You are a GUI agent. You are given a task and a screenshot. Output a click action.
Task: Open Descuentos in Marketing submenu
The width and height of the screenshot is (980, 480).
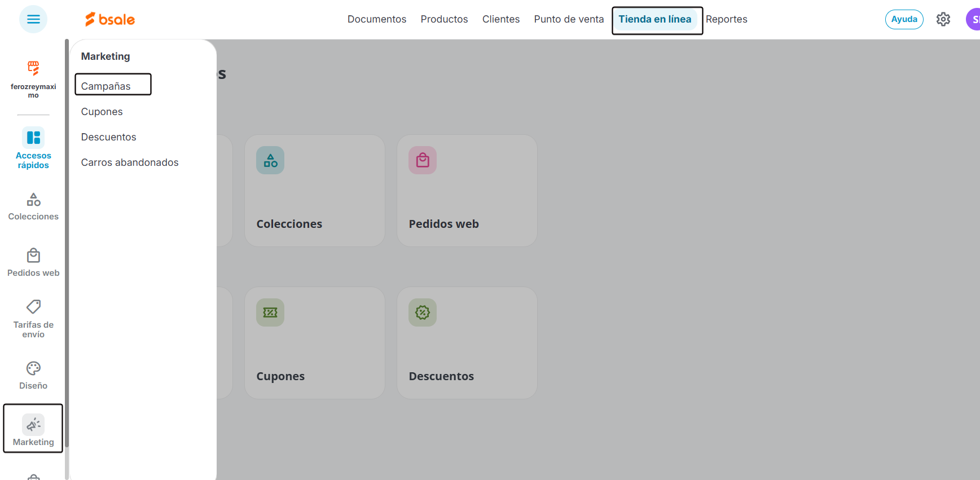[x=109, y=137]
